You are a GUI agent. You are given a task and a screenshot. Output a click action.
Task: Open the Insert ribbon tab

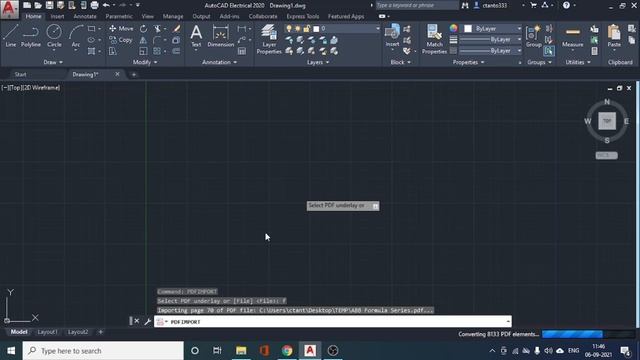(57, 16)
